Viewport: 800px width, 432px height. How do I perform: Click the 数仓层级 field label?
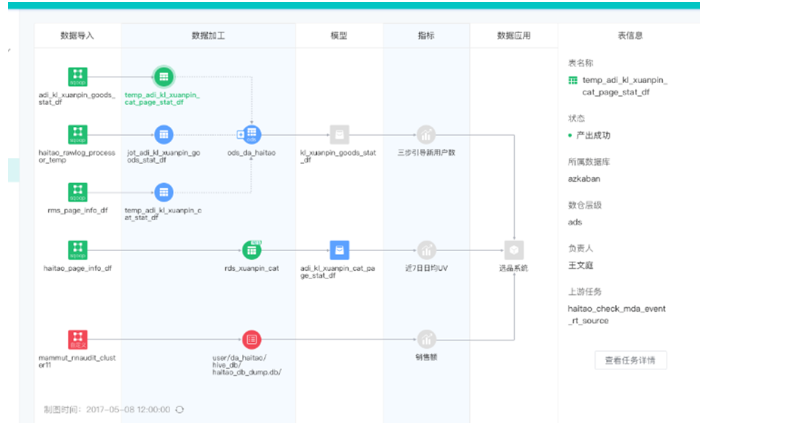click(x=585, y=205)
